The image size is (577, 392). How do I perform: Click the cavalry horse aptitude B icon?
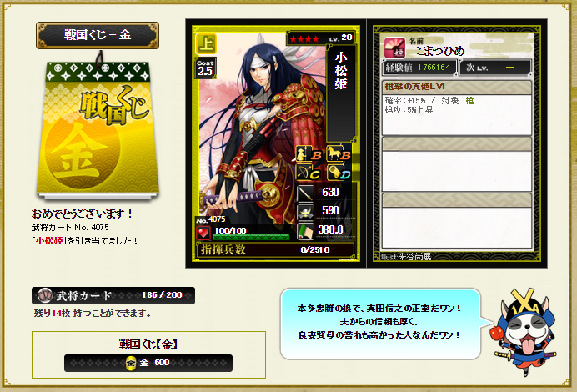(339, 153)
